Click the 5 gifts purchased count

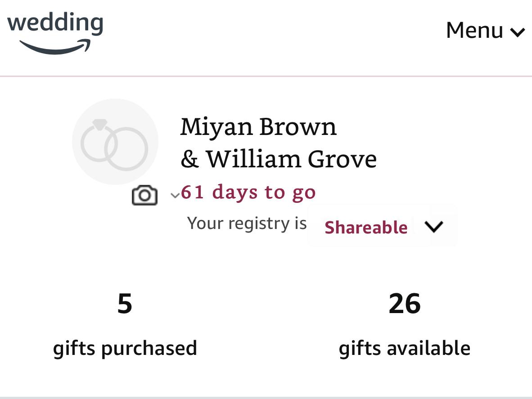[x=125, y=304]
